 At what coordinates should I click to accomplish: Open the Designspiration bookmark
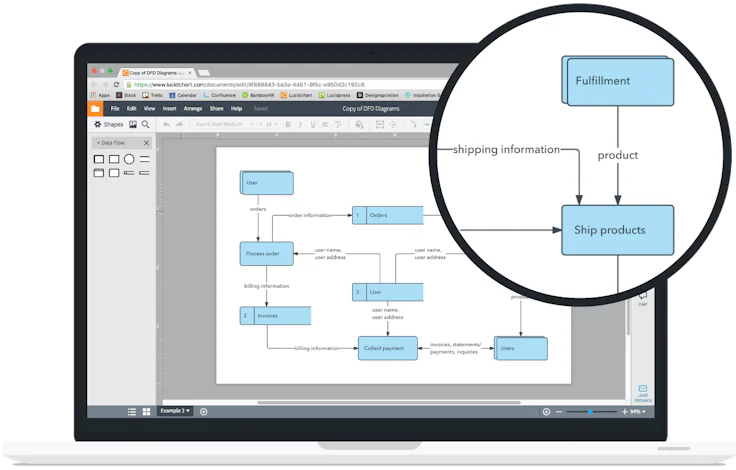pyautogui.click(x=377, y=95)
